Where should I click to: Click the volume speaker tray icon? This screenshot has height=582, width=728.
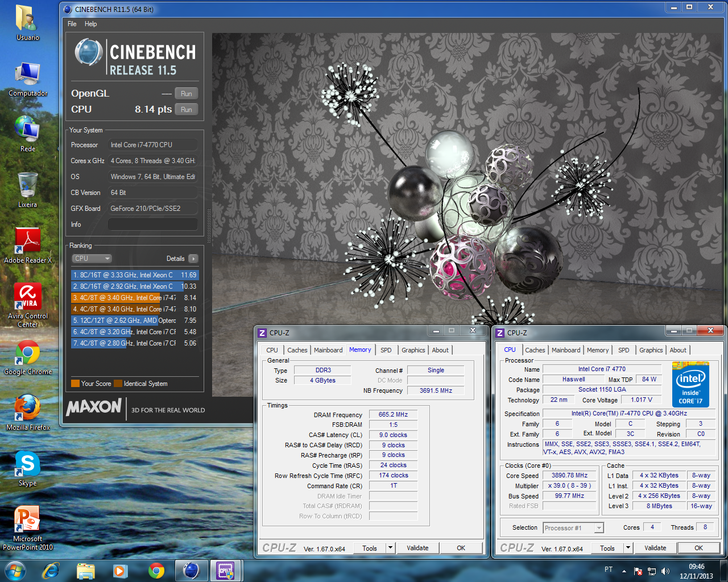[x=665, y=571]
